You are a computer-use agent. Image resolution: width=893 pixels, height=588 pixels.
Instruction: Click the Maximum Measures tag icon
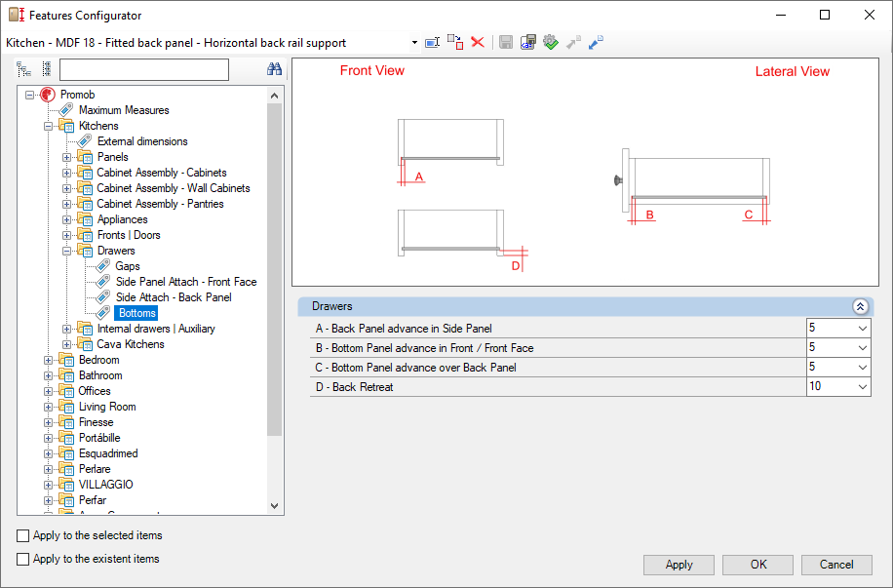click(x=66, y=110)
